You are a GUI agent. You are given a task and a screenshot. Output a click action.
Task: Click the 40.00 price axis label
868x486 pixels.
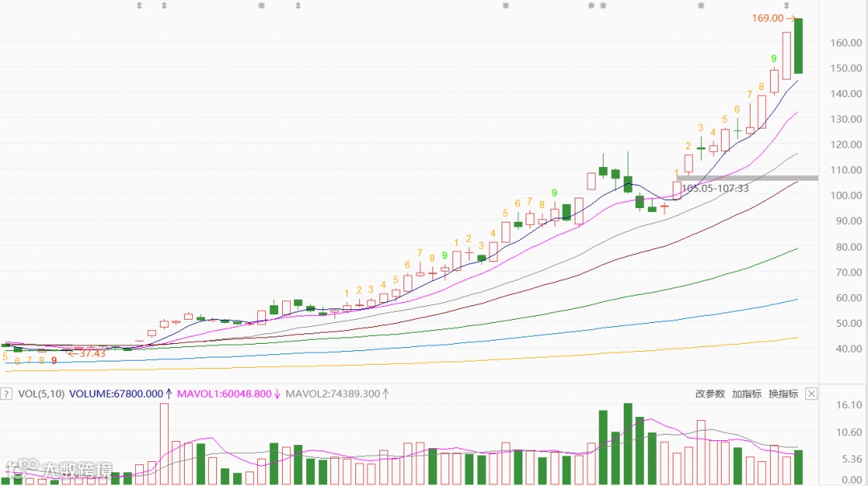pos(849,349)
